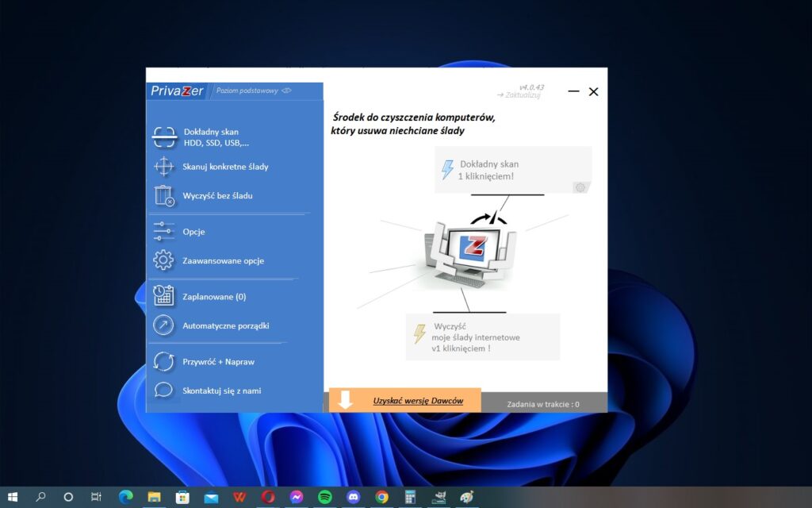This screenshot has height=508, width=812.
Task: Start Dokładny skan 1 kliknięciem
Action: [x=513, y=170]
